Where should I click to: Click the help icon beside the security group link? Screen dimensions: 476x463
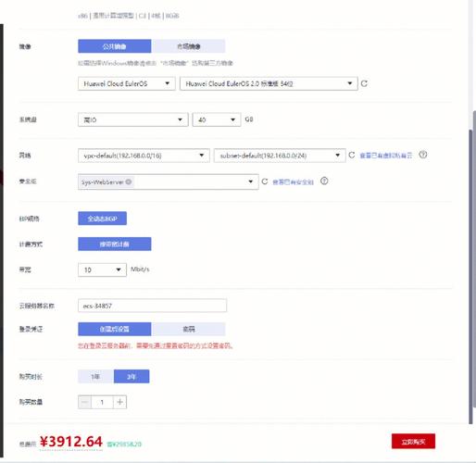(x=324, y=181)
